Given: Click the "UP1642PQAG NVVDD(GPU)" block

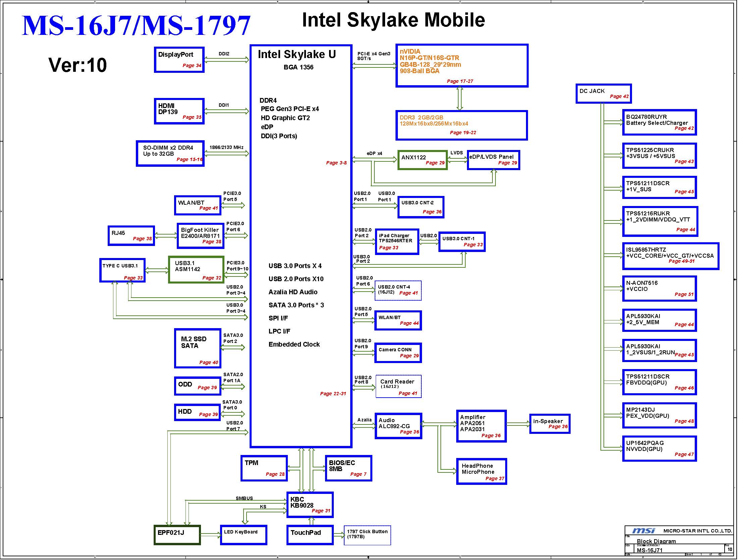Looking at the screenshot, I should click(x=660, y=449).
